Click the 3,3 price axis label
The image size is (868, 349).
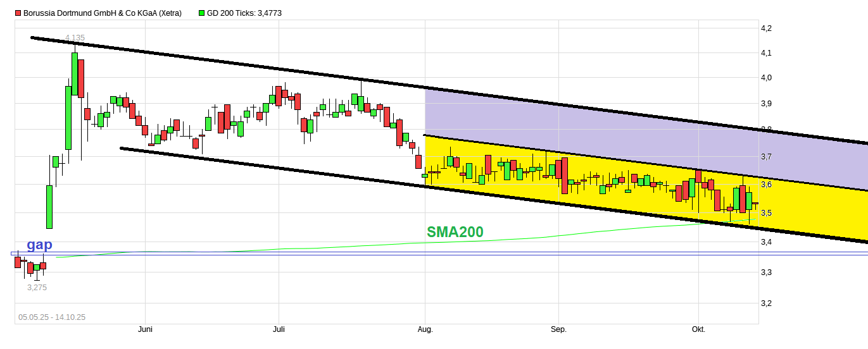(766, 272)
